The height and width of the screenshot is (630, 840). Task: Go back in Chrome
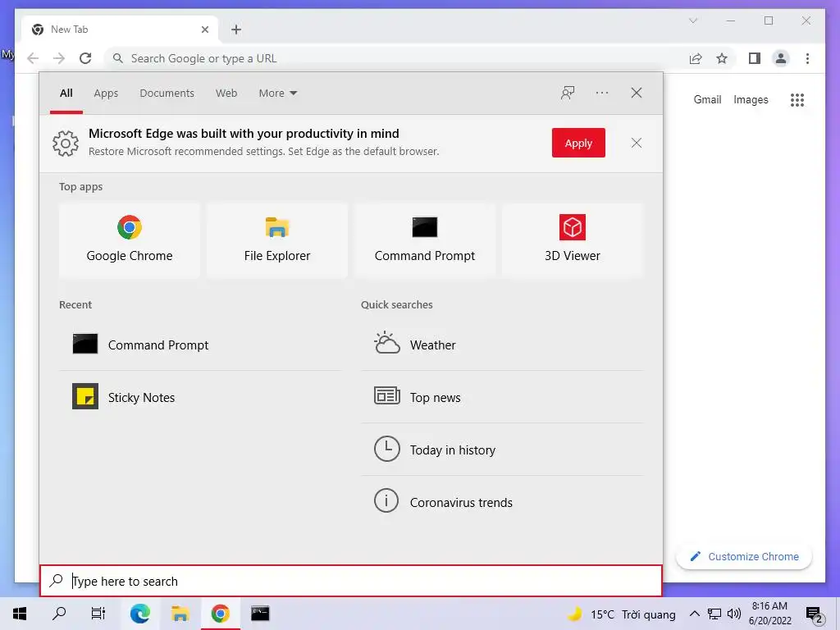[x=33, y=58]
